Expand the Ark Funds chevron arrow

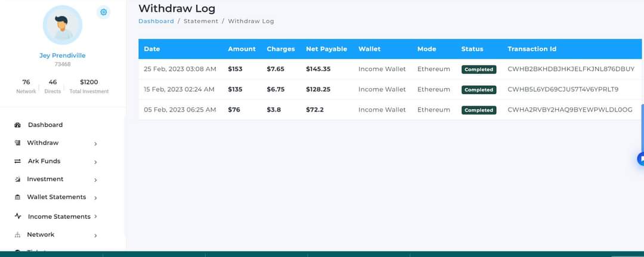coord(95,162)
